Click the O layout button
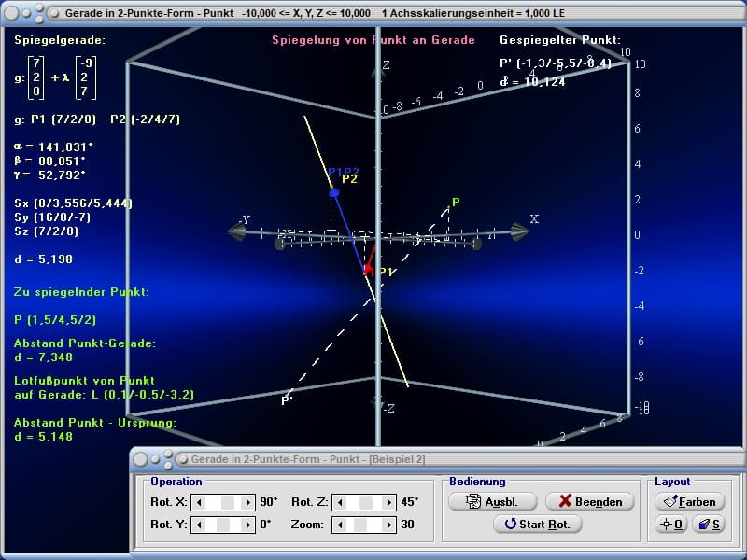This screenshot has width=747, height=560. 670,525
